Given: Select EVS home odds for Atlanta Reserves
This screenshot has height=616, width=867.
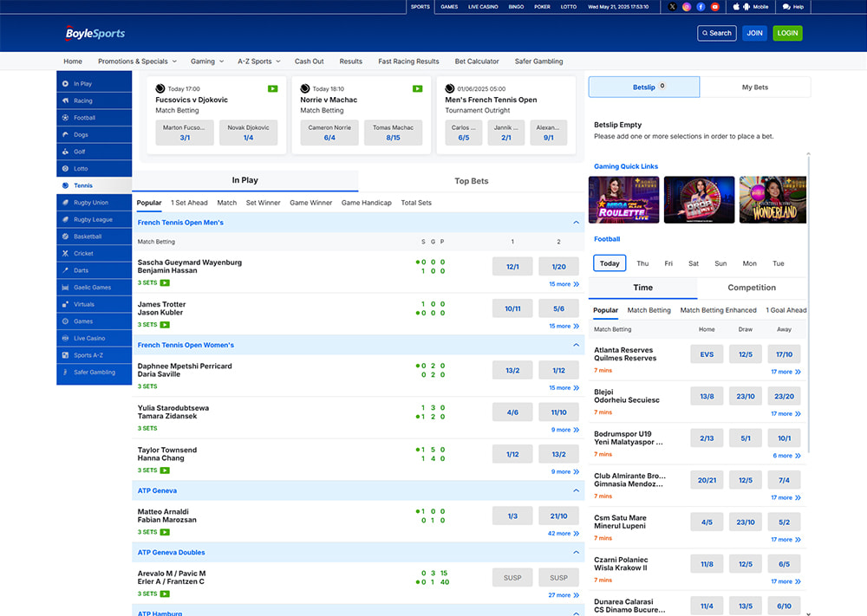Looking at the screenshot, I should [707, 354].
